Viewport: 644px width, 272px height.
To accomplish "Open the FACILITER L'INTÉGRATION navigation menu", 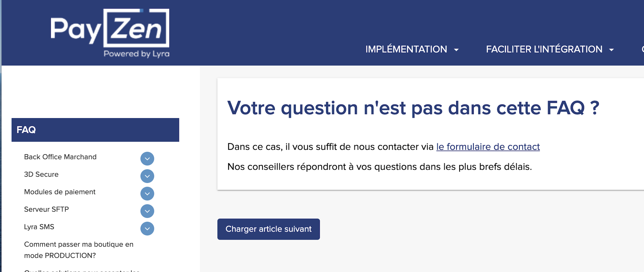I will pyautogui.click(x=545, y=49).
